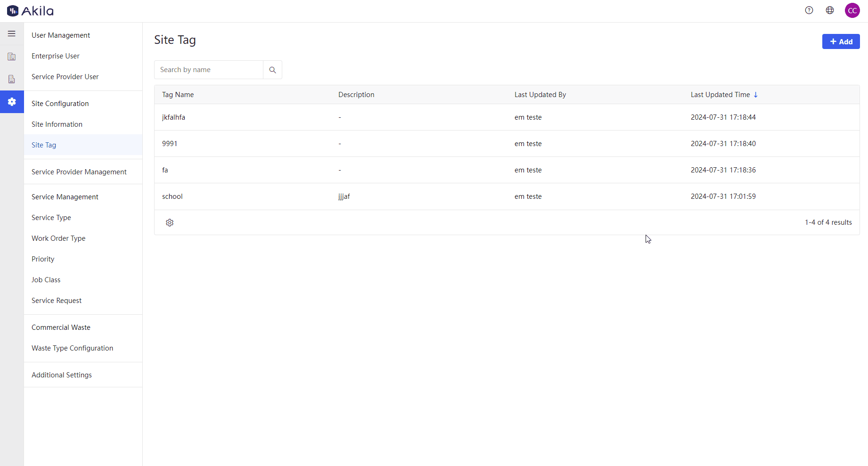868x466 pixels.
Task: Open Site Information menu item
Action: pos(57,124)
